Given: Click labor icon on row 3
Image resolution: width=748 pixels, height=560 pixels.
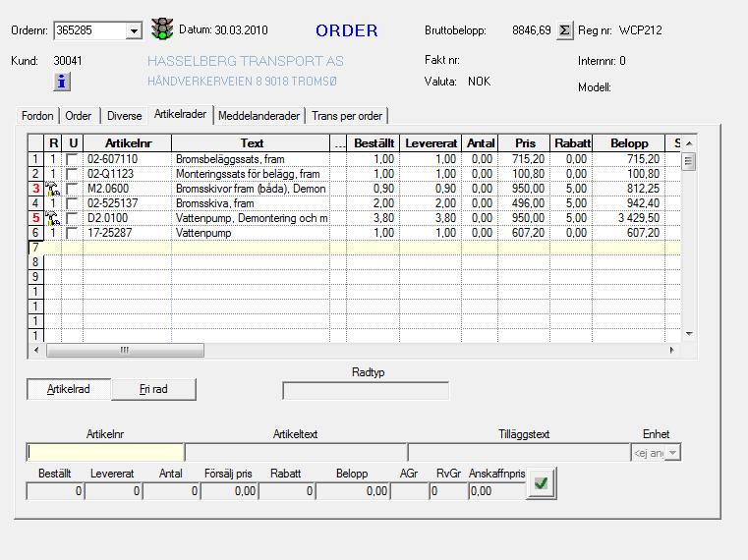Looking at the screenshot, I should click(52, 189).
